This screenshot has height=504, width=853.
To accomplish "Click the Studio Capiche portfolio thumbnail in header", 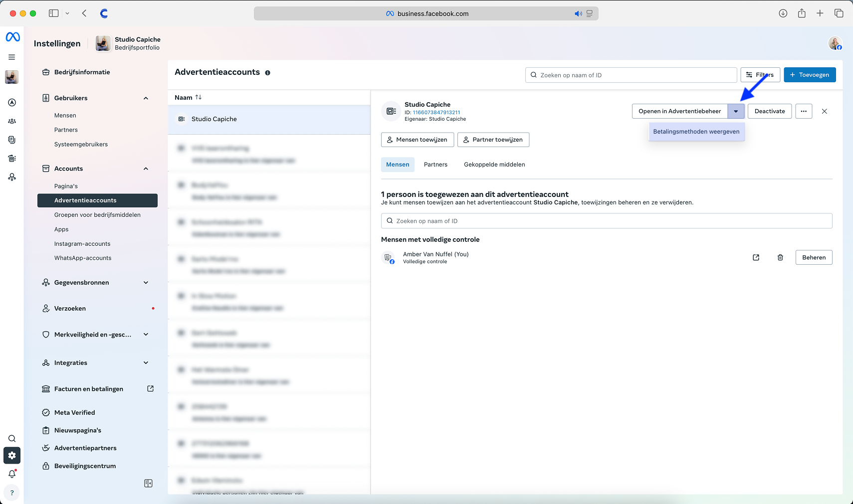I will [x=103, y=43].
